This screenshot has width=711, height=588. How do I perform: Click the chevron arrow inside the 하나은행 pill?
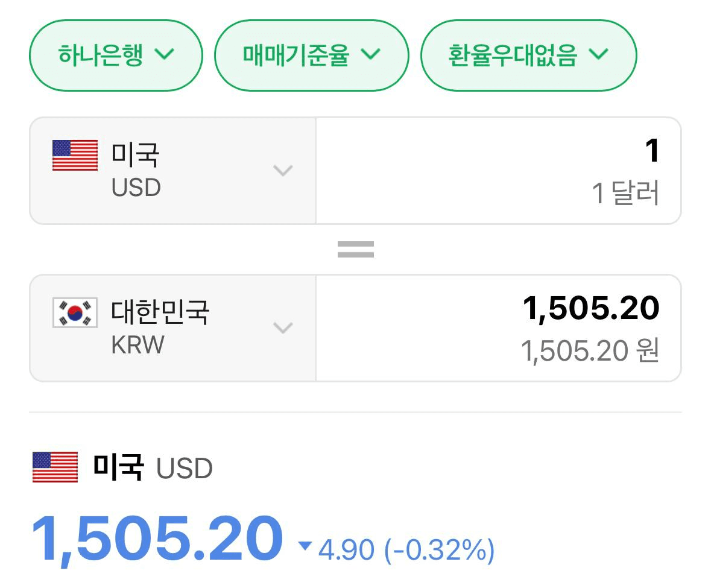click(164, 54)
